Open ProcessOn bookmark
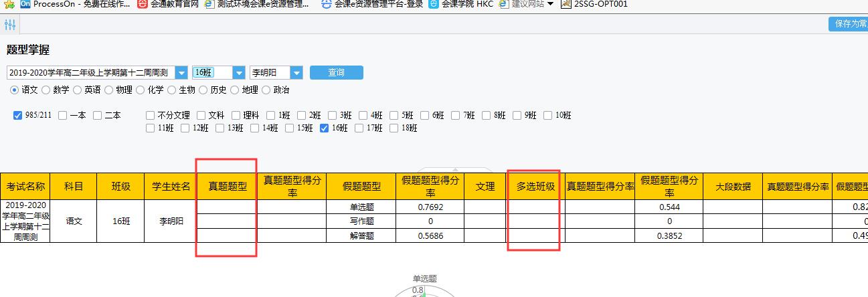The height and width of the screenshot is (297, 868). pos(76,4)
